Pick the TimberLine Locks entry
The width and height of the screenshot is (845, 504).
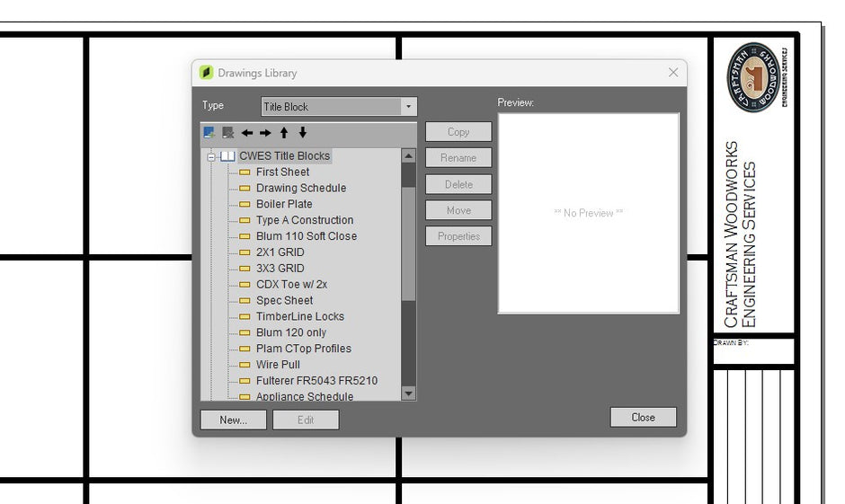(x=299, y=317)
